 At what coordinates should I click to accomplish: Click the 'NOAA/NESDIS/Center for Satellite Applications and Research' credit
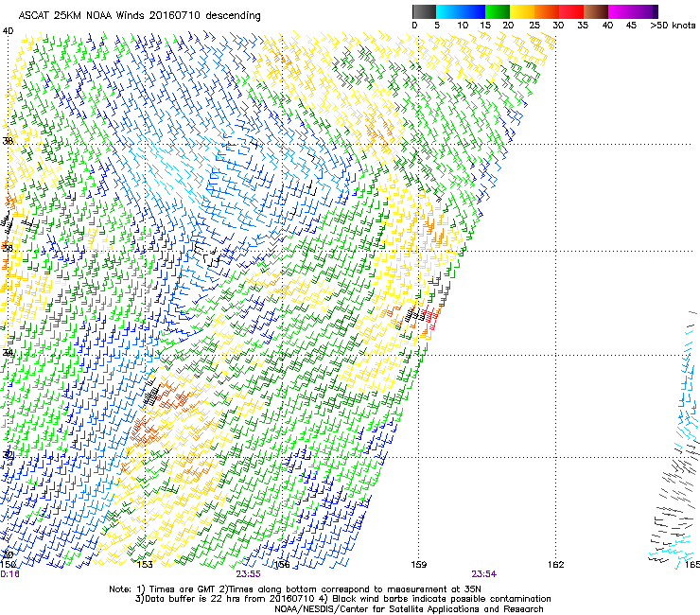(x=409, y=609)
